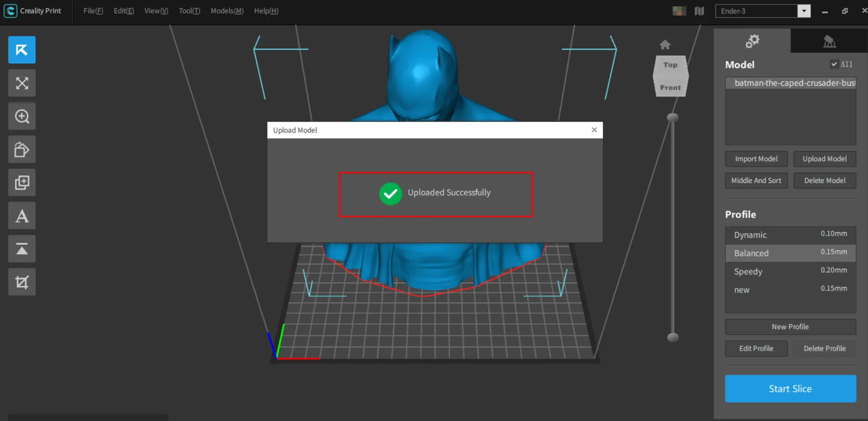Viewport: 868px width, 421px height.
Task: Click the Uploaded Successfully message text
Action: click(x=449, y=192)
